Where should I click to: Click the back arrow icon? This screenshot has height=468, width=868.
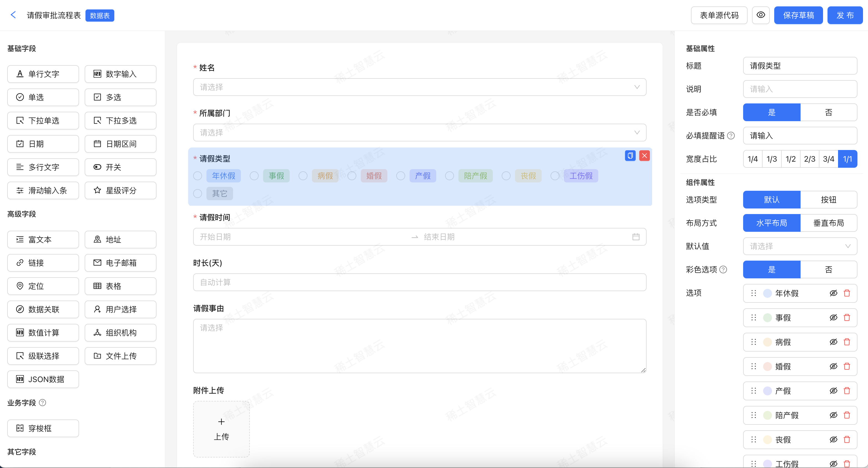(x=13, y=15)
